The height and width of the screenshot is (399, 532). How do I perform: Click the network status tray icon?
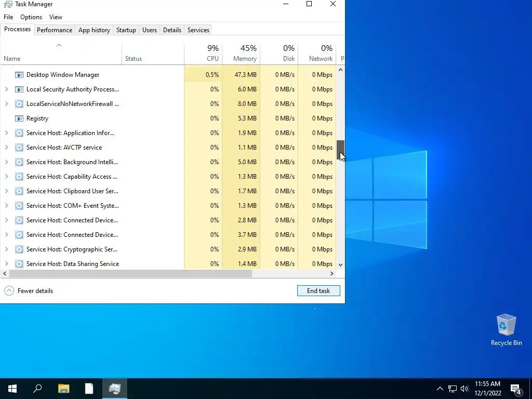(x=453, y=389)
